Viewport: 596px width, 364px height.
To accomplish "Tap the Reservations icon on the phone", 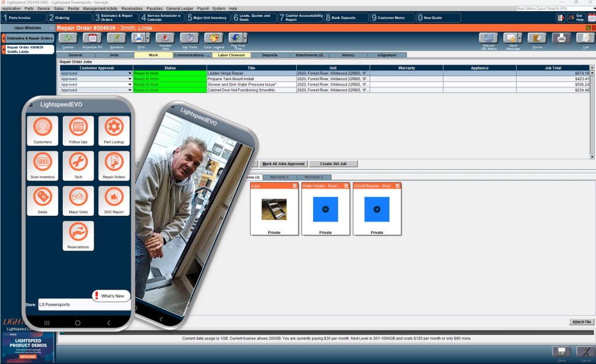I will [x=79, y=235].
